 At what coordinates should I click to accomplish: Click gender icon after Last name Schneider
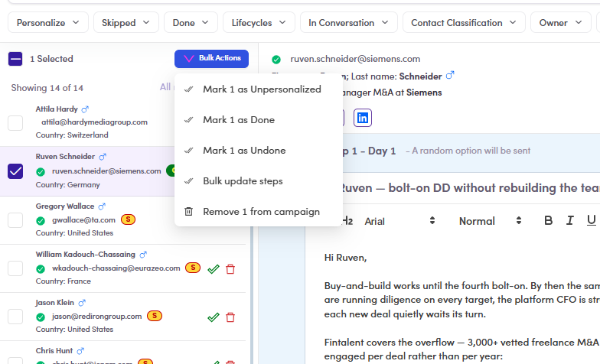click(450, 75)
